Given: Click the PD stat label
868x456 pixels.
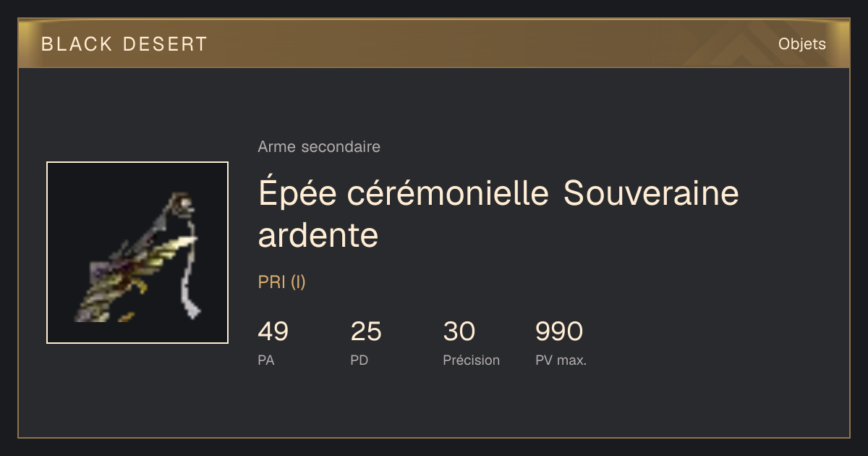Looking at the screenshot, I should [x=359, y=360].
